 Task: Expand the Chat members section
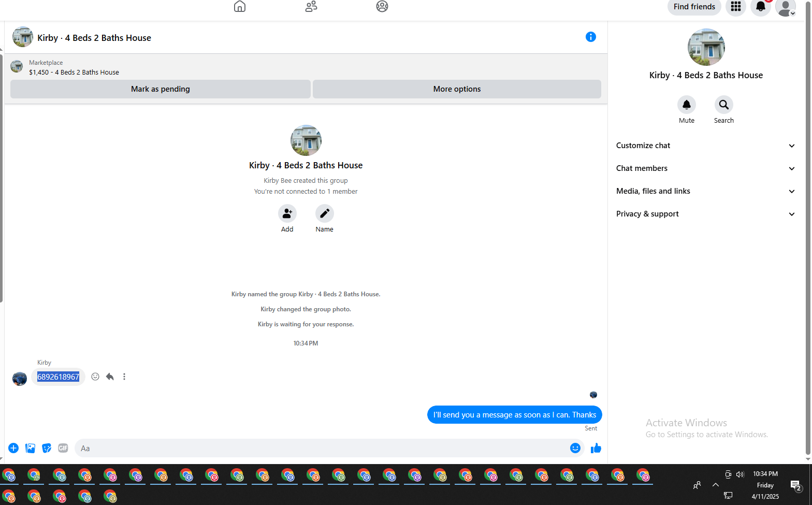[705, 168]
